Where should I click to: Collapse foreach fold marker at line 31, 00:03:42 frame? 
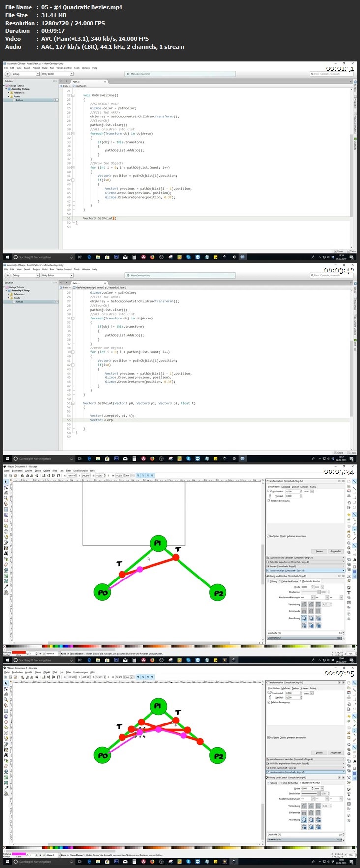pyautogui.click(x=73, y=318)
